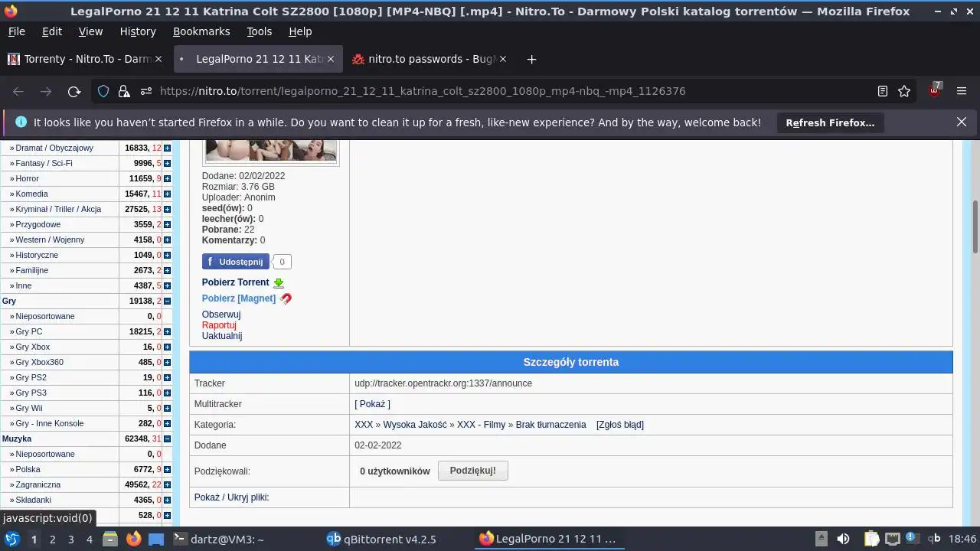Show multitracker list via [ Pokaż ]
This screenshot has height=551, width=980.
pyautogui.click(x=372, y=404)
